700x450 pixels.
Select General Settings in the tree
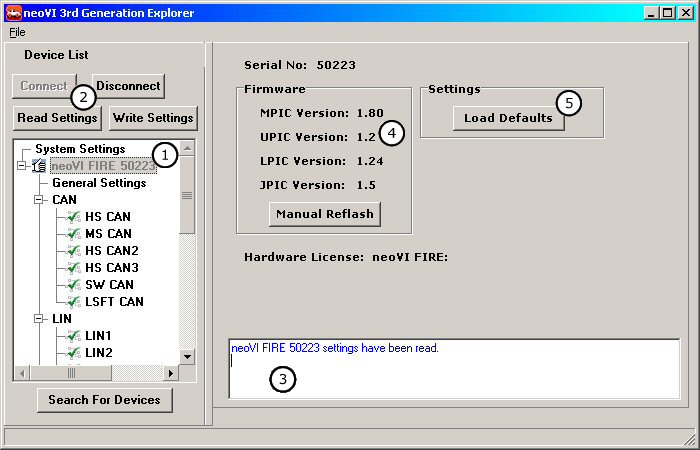[x=99, y=183]
